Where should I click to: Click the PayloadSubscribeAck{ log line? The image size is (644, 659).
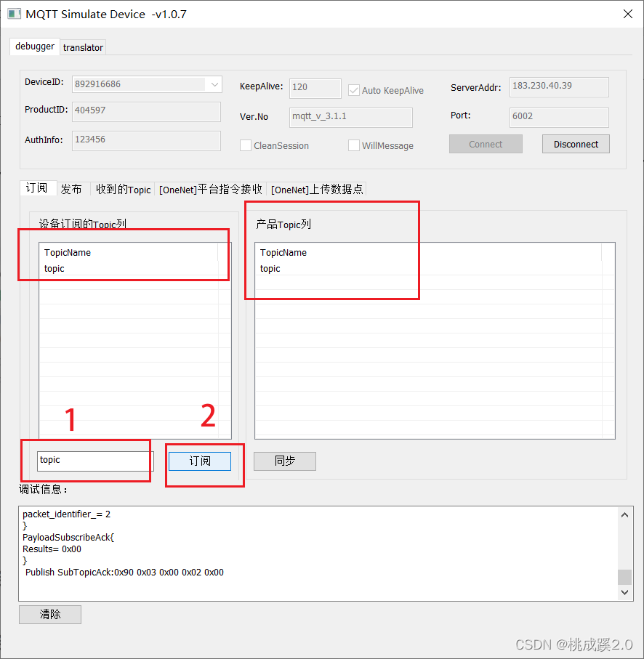[68, 538]
